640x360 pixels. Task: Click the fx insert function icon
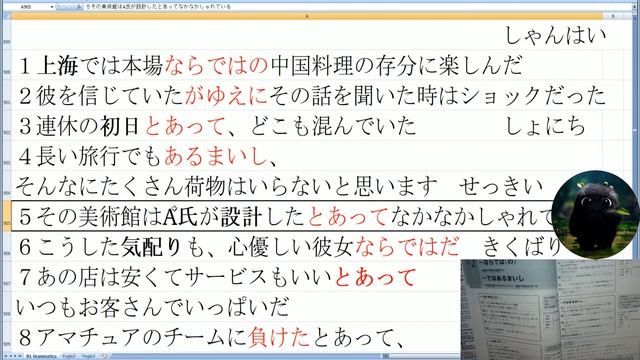(78, 7)
